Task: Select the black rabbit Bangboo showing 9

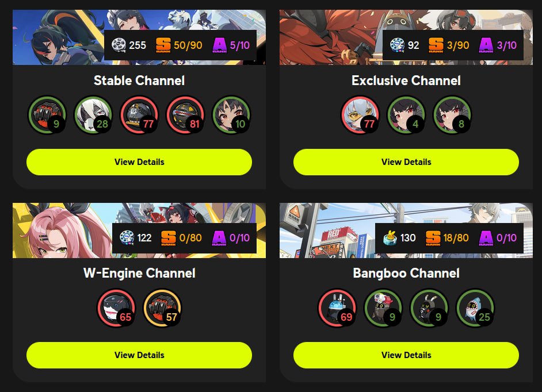Action: pos(429,308)
